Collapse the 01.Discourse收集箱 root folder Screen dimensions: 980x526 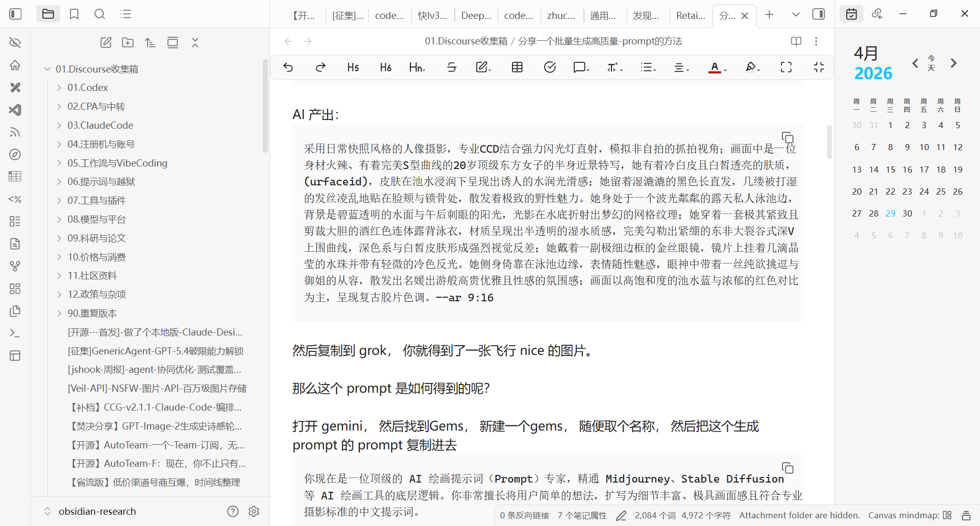click(47, 69)
